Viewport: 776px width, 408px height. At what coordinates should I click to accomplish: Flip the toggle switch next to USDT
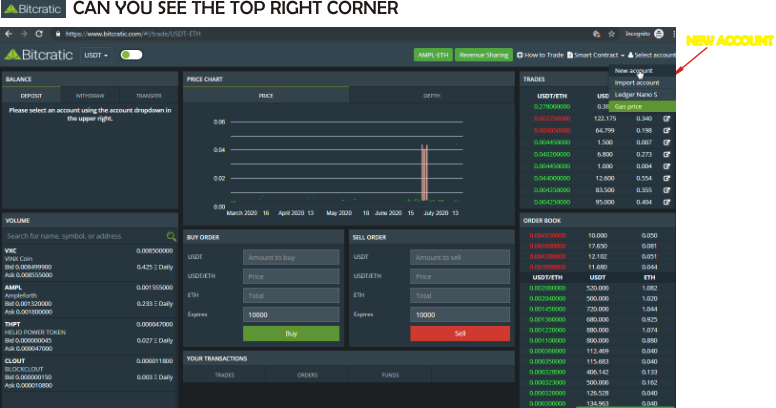click(131, 54)
